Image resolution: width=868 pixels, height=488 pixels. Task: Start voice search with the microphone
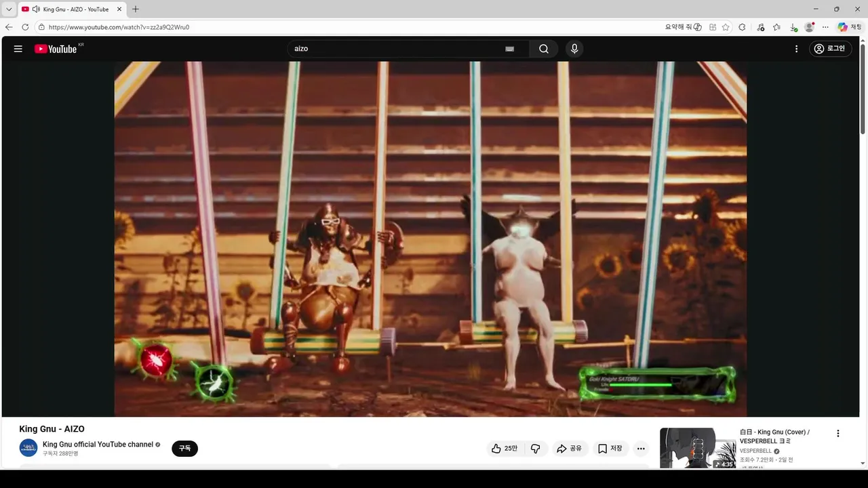pyautogui.click(x=574, y=49)
